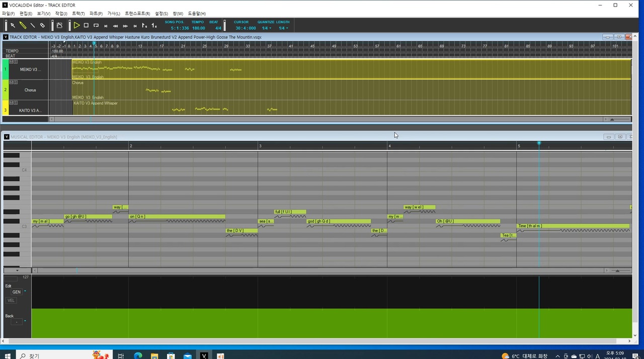
Task: Select the yellow pencil tool
Action: [23, 25]
